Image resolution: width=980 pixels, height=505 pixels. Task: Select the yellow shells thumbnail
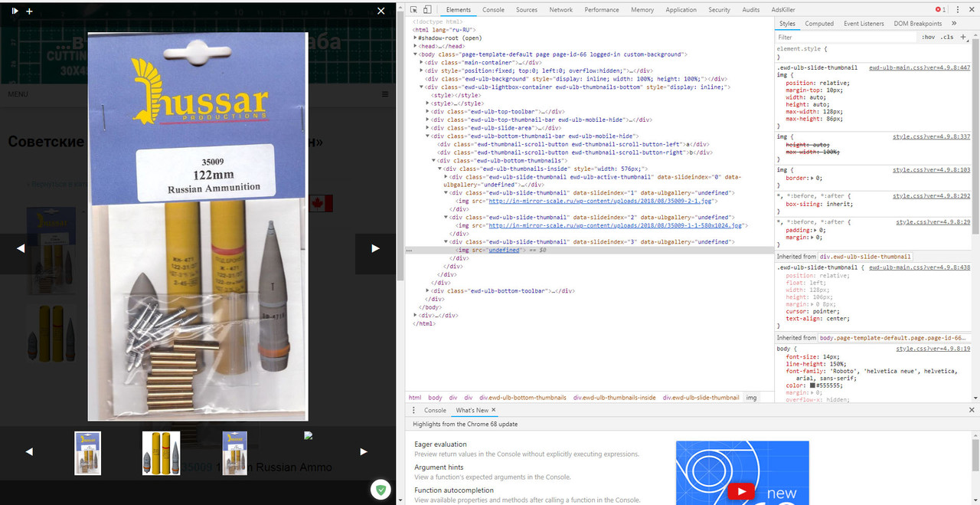pyautogui.click(x=162, y=453)
